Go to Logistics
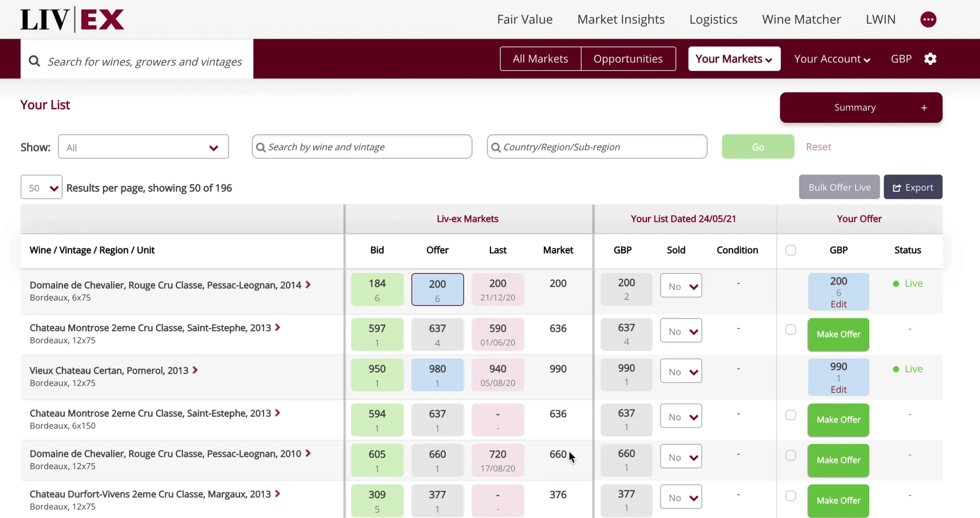The image size is (980, 518). pos(713,19)
